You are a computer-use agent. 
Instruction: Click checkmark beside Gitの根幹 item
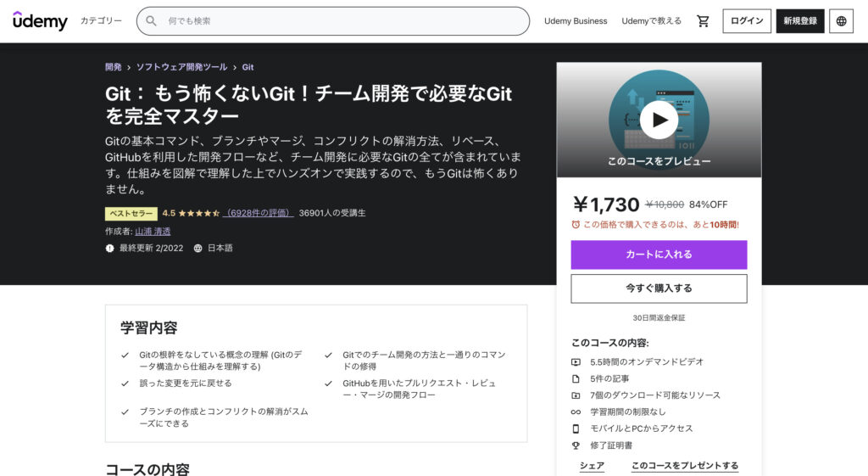(125, 356)
